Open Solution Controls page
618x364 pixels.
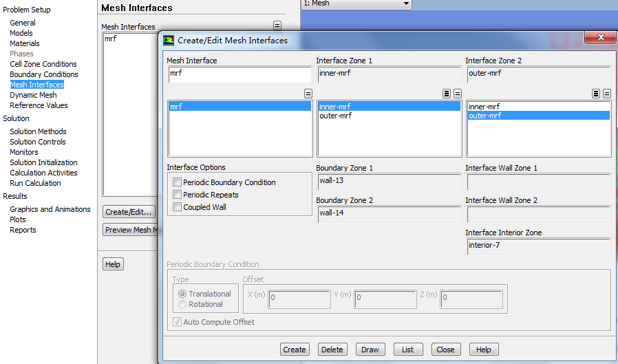tap(38, 142)
